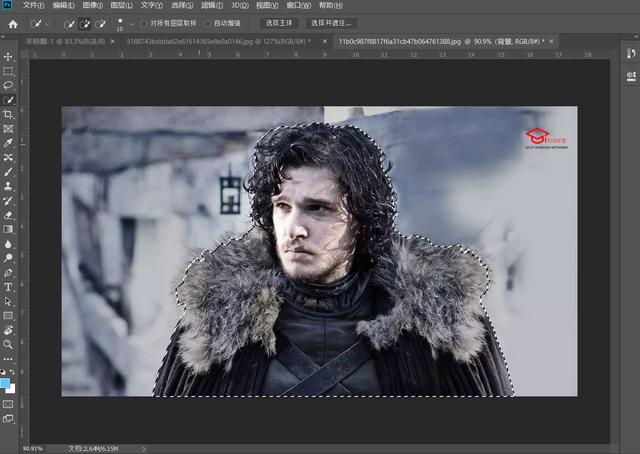Viewport: 640px width, 454px height.
Task: Toggle 对所有图层取样 checkbox
Action: (144, 24)
